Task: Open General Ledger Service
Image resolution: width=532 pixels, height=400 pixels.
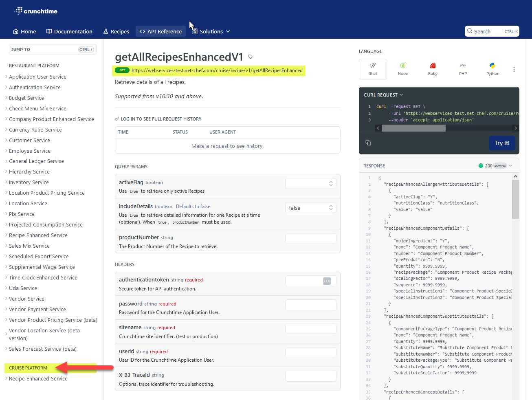Action: [36, 161]
